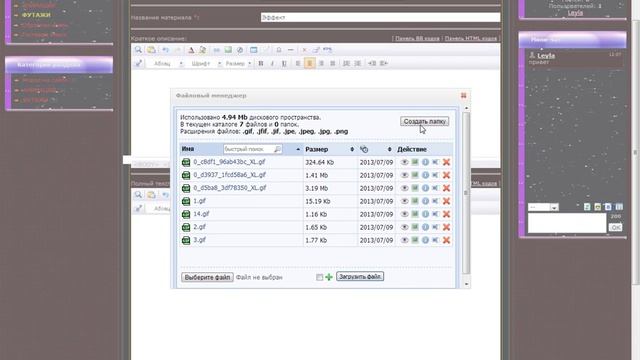Create a new folder with Создать папку
The width and height of the screenshot is (640, 360).
[x=424, y=121]
